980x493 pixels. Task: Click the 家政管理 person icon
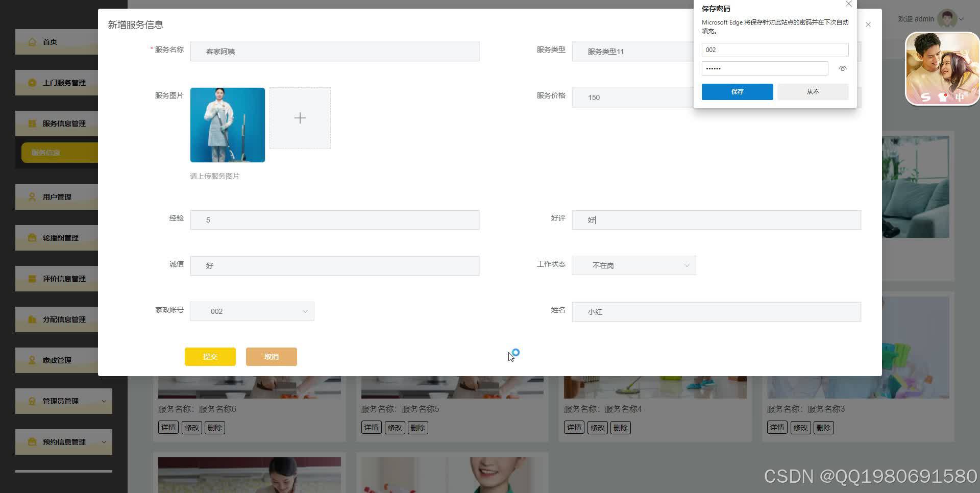[x=32, y=360]
